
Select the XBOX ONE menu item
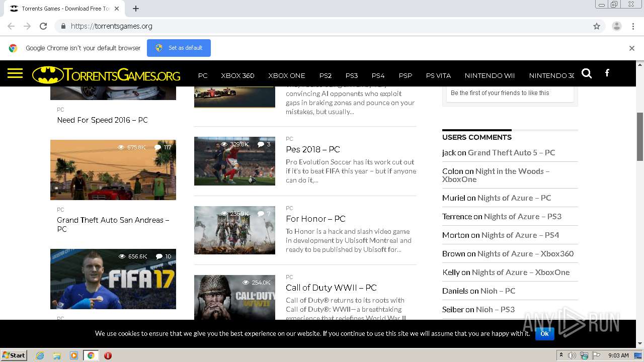tap(287, 75)
